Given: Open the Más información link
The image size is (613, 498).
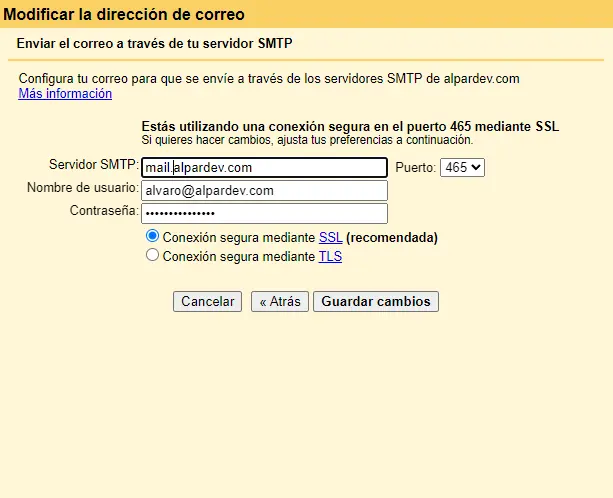Looking at the screenshot, I should click(x=65, y=94).
